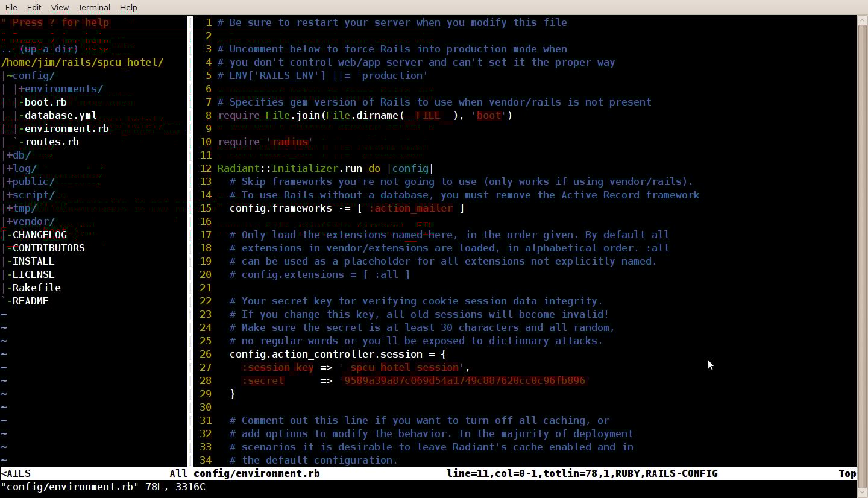Click the secret key string on line 28
Screen dimensions: 868x498
464,380
